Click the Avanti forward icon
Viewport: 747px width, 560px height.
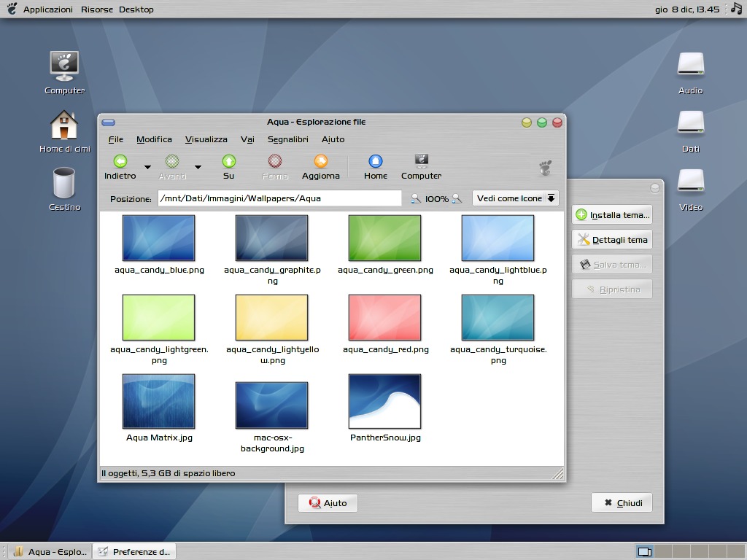point(172,161)
